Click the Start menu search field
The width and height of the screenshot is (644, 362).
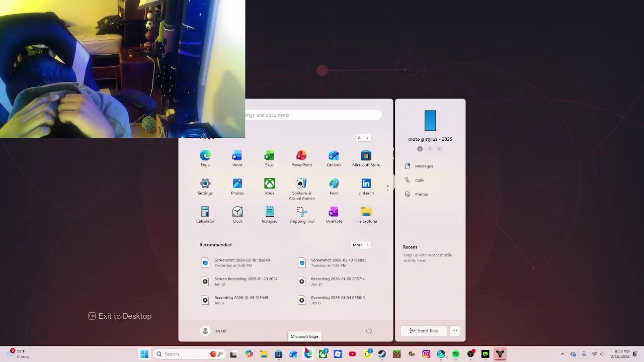pyautogui.click(x=313, y=115)
